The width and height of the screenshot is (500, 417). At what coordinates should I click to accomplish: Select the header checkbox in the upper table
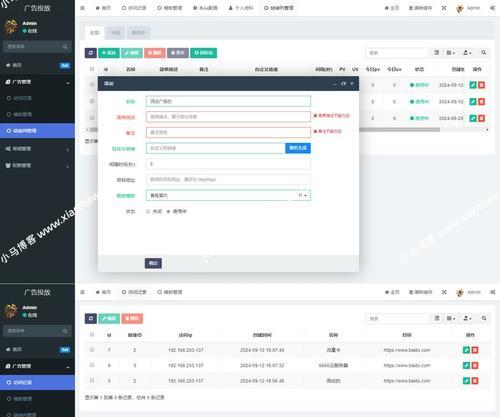pyautogui.click(x=92, y=69)
